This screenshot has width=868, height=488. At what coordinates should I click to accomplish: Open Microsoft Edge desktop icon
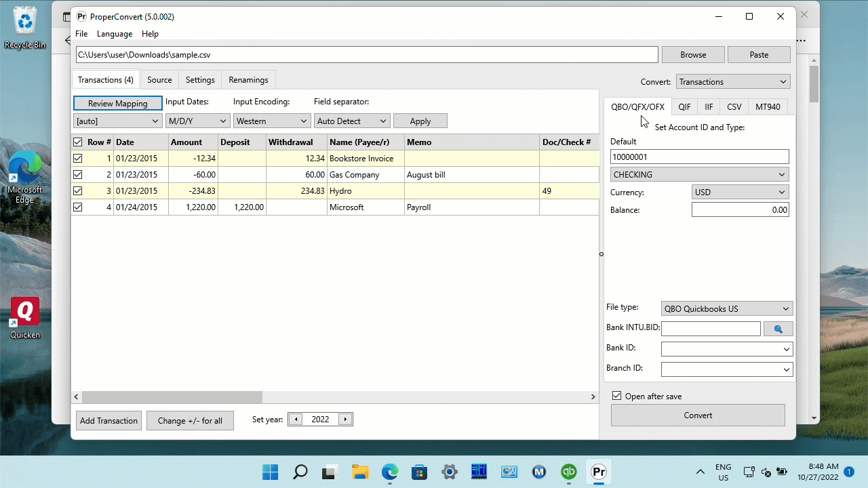pyautogui.click(x=25, y=178)
